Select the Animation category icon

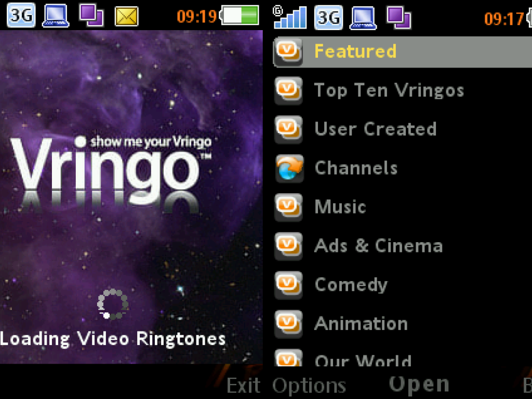point(288,324)
